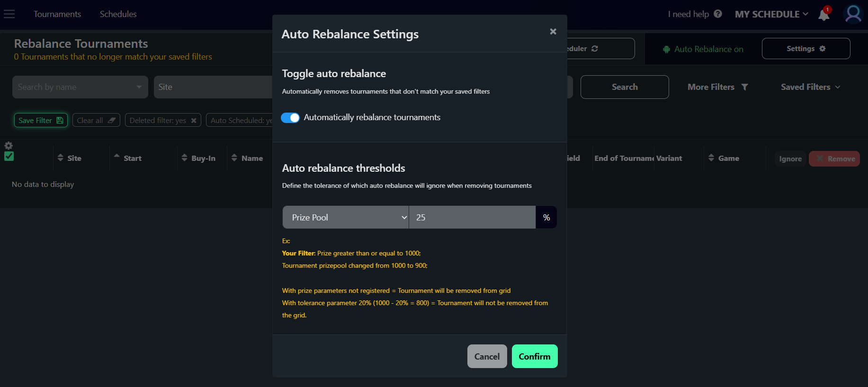The height and width of the screenshot is (387, 868).
Task: Remove the Deleted filter chip via X
Action: (x=194, y=121)
